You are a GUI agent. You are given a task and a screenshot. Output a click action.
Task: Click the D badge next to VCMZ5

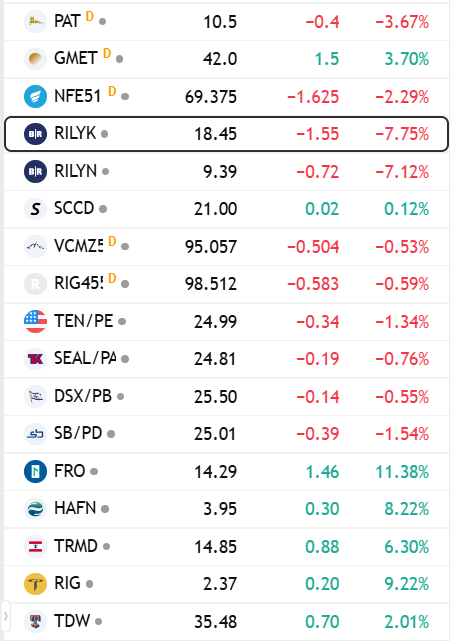(112, 241)
